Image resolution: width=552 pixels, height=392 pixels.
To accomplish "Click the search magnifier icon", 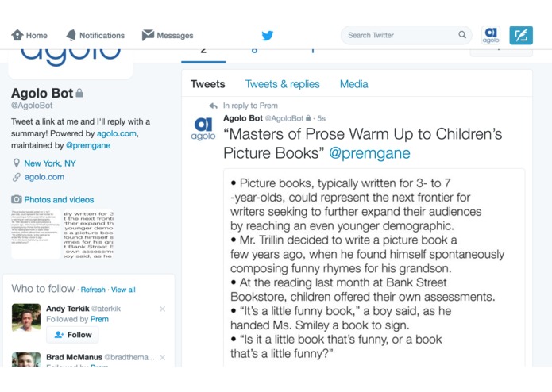I will coord(462,35).
